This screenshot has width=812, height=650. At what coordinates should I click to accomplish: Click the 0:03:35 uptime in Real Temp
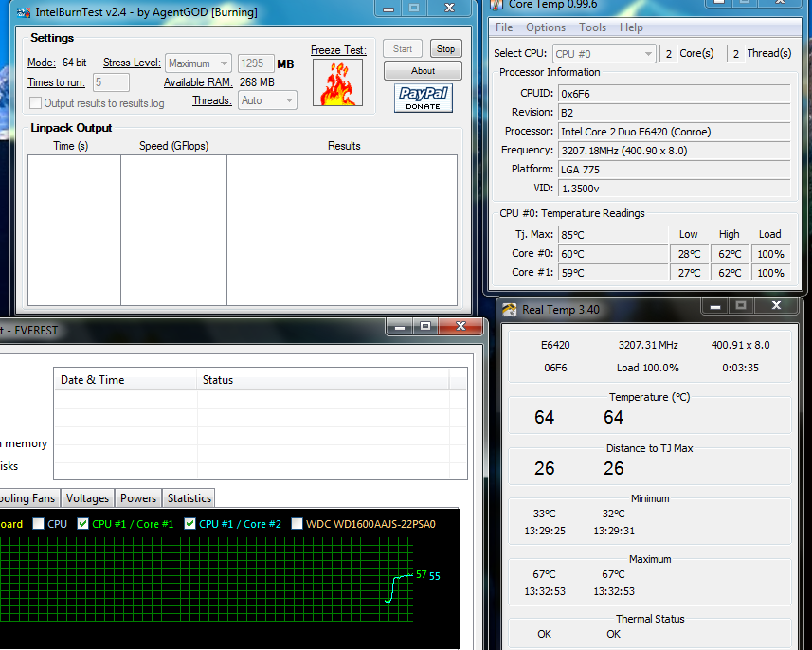(740, 368)
